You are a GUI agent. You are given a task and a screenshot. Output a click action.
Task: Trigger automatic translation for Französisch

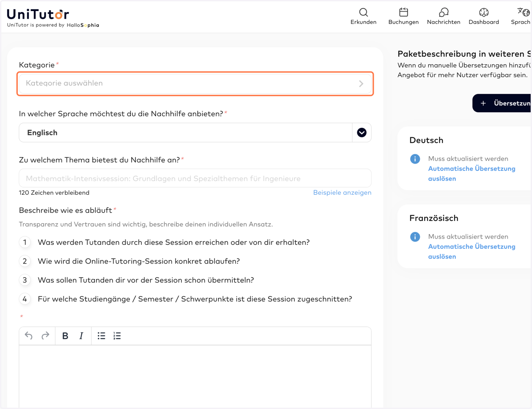tap(472, 252)
